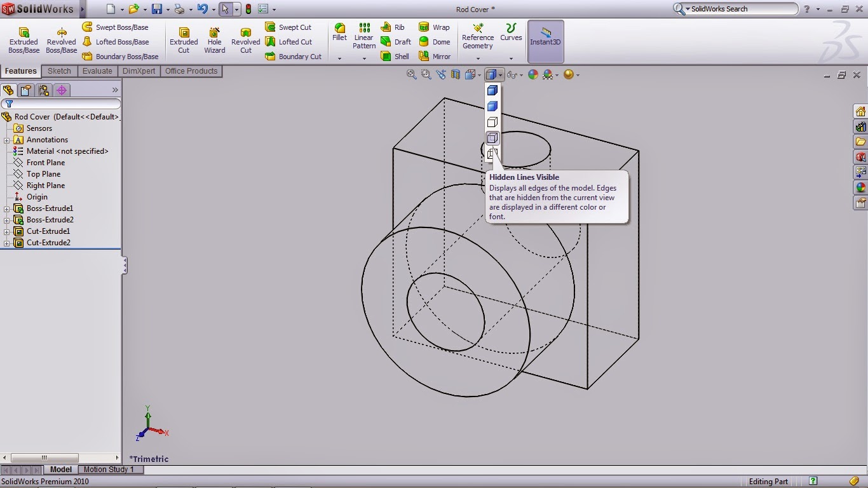The image size is (868, 488).
Task: Click the Linear Pattern tool
Action: (364, 36)
